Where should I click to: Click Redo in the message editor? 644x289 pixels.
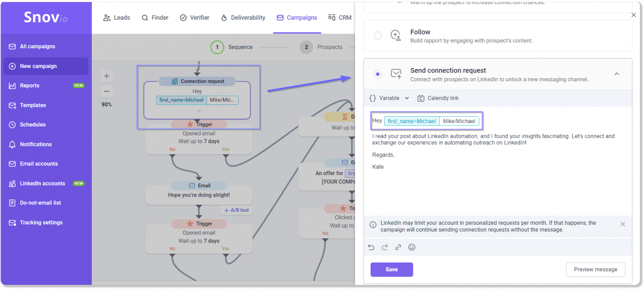[384, 247]
